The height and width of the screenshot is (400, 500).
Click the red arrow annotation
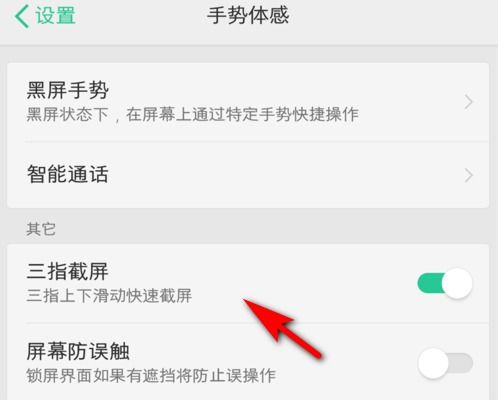[283, 329]
